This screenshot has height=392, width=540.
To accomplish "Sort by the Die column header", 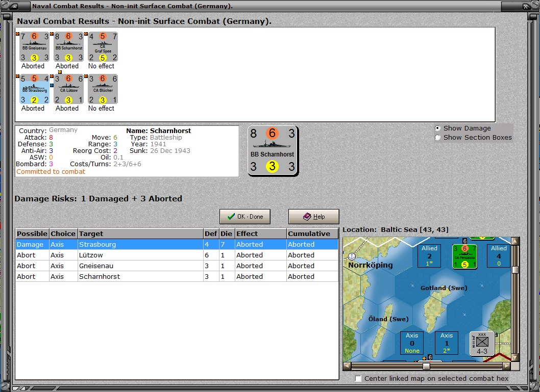I will [x=227, y=234].
